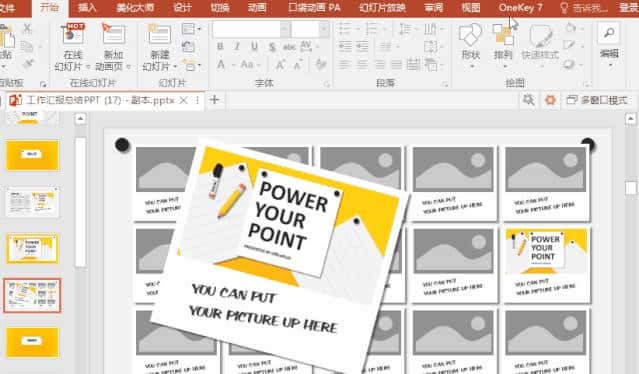Switch to the 视图 View tab
Viewport: 639px width, 374px height.
tap(471, 7)
